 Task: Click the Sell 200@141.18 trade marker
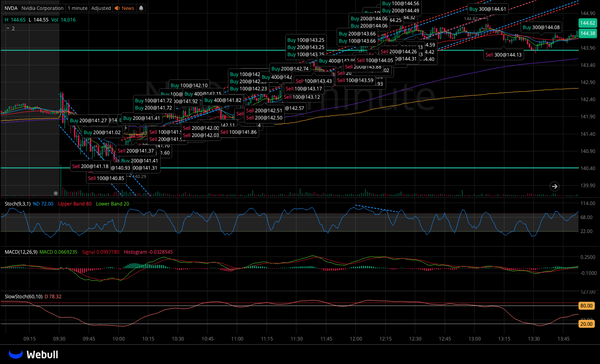point(90,166)
